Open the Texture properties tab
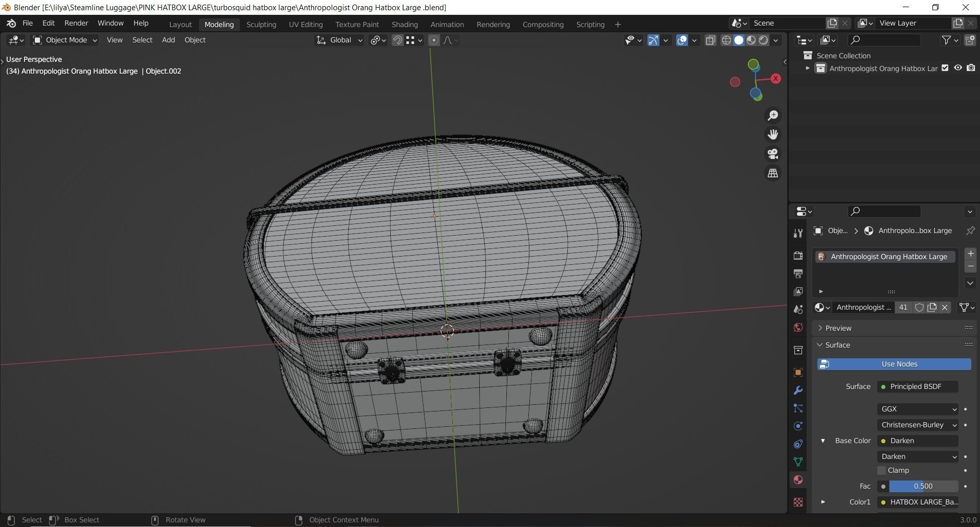 click(x=798, y=502)
